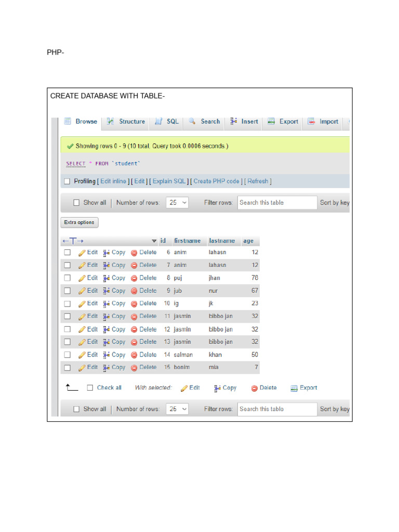This screenshot has height=532, width=399.
Task: Click the red Delete icon for row id 14
Action: [x=134, y=355]
